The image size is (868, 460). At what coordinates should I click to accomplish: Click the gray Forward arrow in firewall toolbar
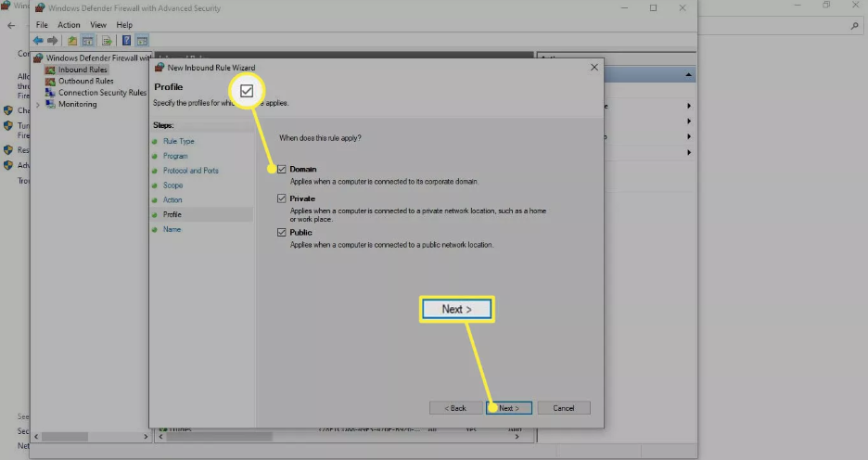tap(53, 41)
